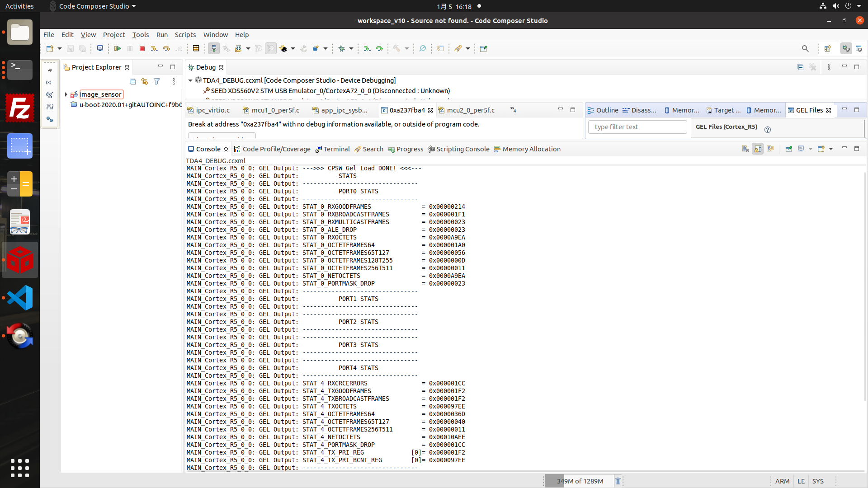The height and width of the screenshot is (488, 868).
Task: Click the garbage collector trash icon
Action: tap(618, 481)
